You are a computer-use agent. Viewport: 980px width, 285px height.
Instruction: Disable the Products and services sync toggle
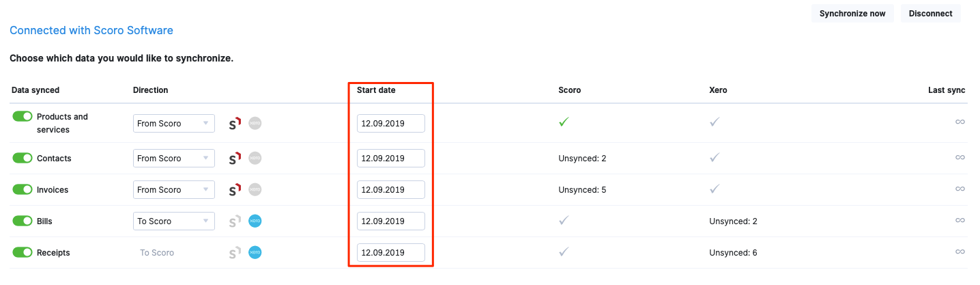point(23,117)
